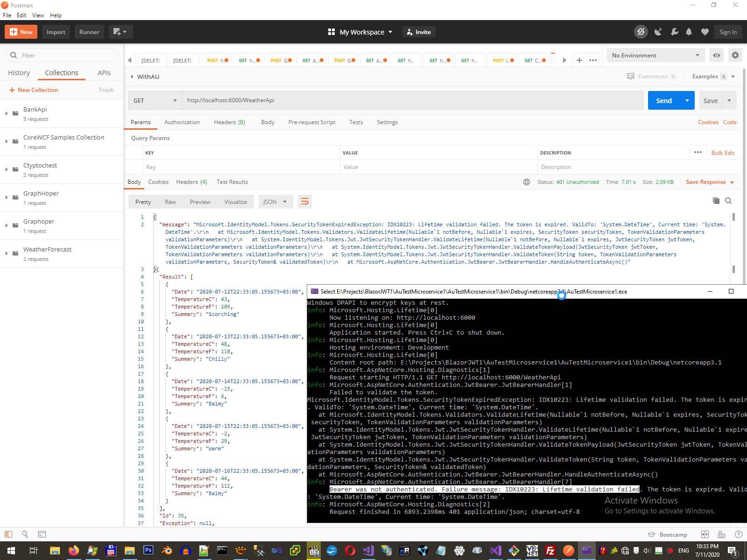The image size is (747, 560).
Task: Open the Runner button
Action: click(89, 32)
